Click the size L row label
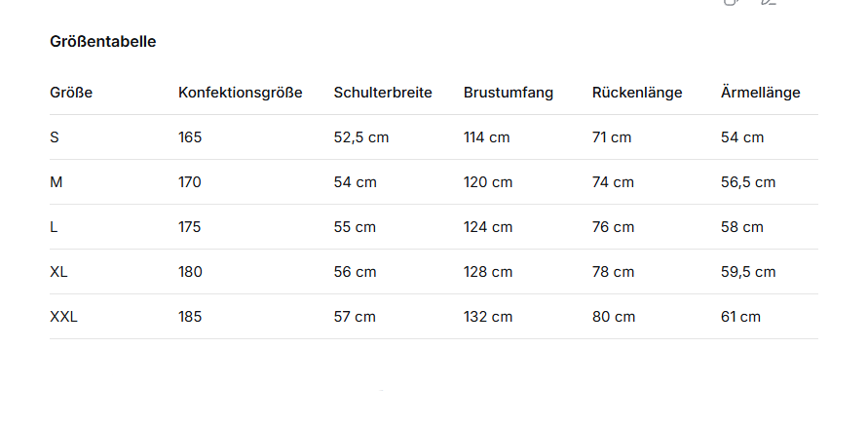The image size is (868, 426). pyautogui.click(x=54, y=227)
